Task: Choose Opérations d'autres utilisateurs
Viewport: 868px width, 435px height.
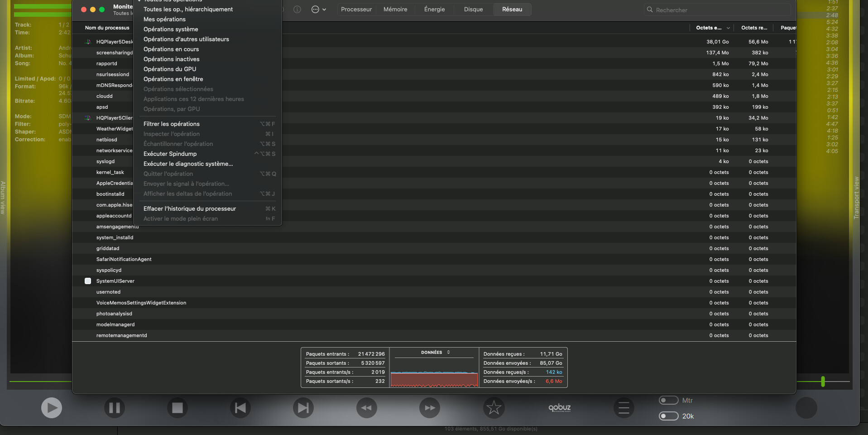Action: click(x=207, y=39)
